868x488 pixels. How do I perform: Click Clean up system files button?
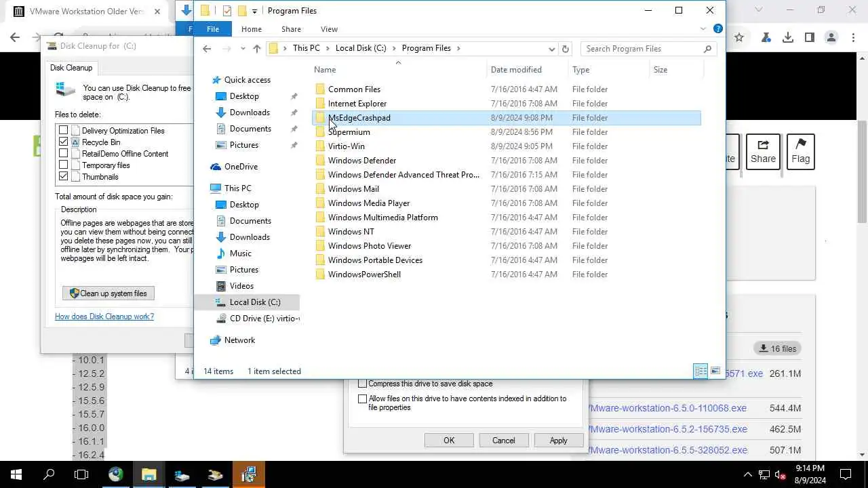(109, 293)
